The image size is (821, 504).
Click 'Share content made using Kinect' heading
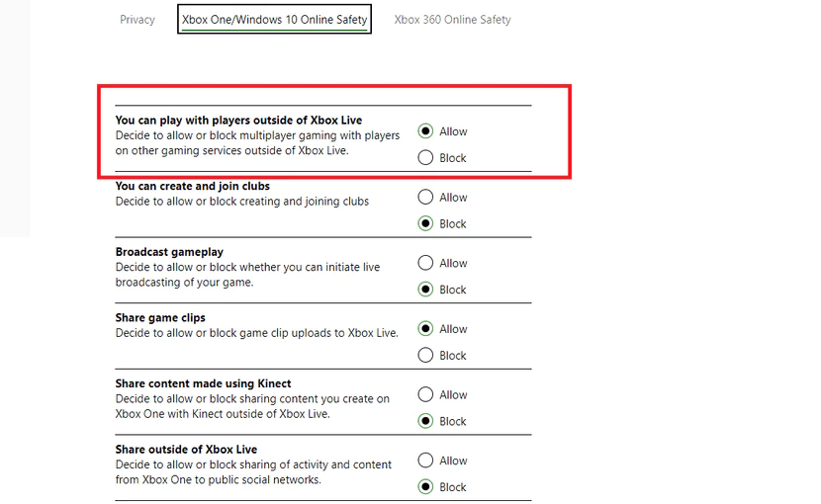[203, 383]
